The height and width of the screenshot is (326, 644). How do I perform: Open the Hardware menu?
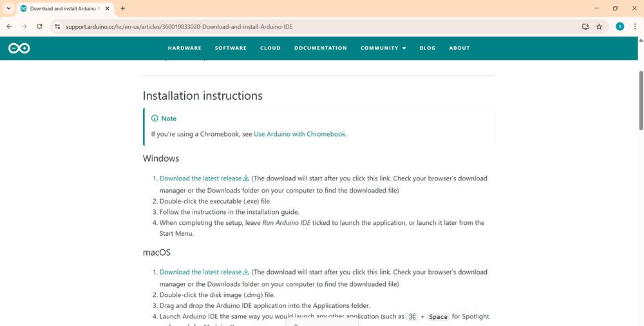184,48
